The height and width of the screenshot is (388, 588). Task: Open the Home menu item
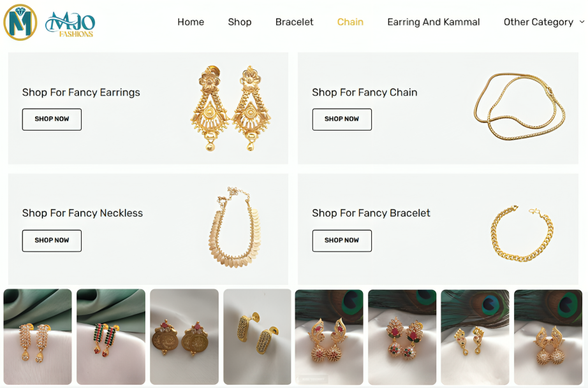191,22
